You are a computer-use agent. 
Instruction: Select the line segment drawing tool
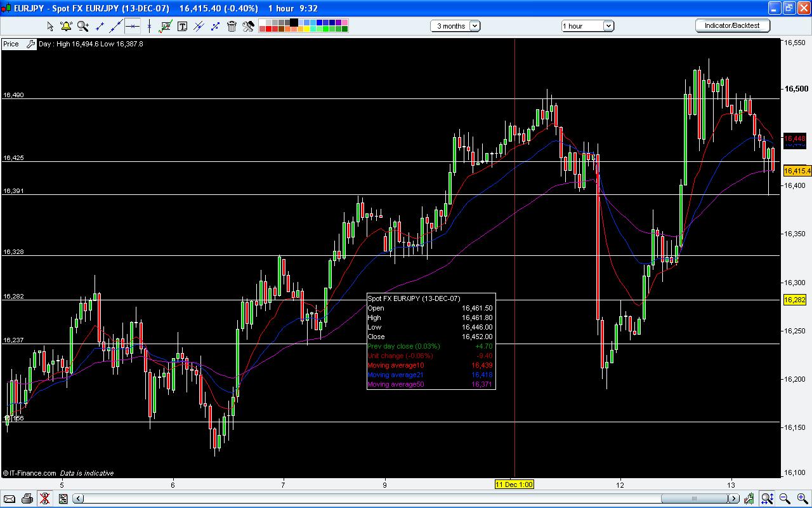[100, 26]
